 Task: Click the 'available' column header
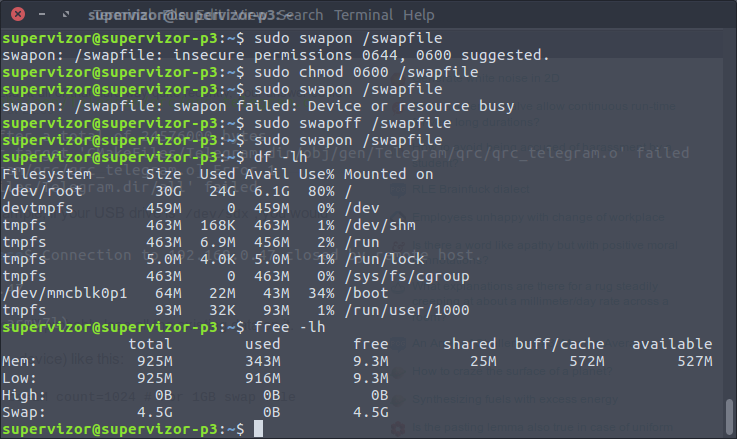(672, 344)
